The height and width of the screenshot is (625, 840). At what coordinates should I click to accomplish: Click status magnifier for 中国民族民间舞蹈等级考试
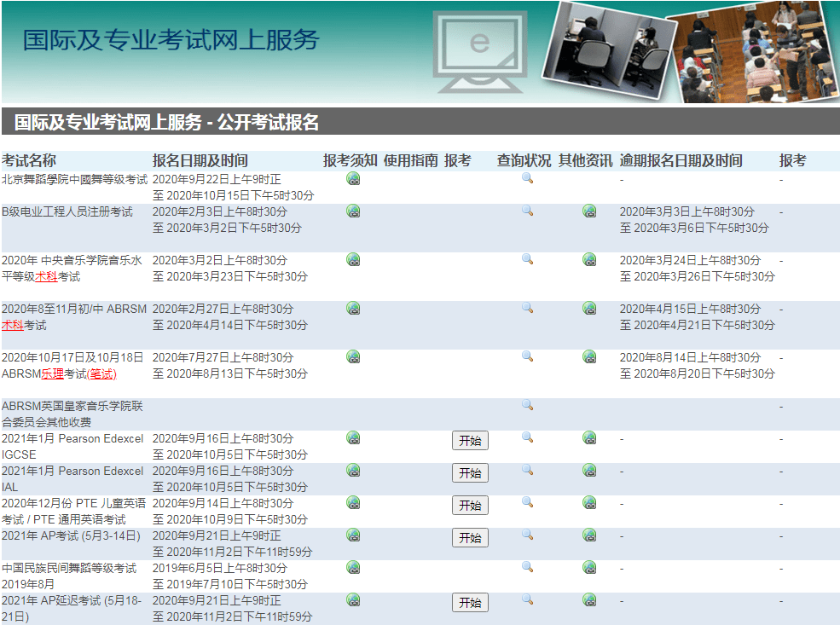(527, 567)
